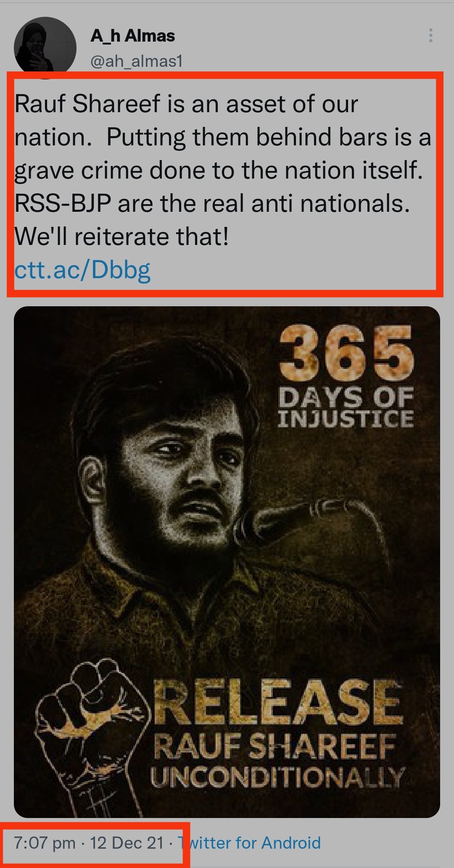Click the DAYS OF INJUSTICE poster text

(x=346, y=408)
